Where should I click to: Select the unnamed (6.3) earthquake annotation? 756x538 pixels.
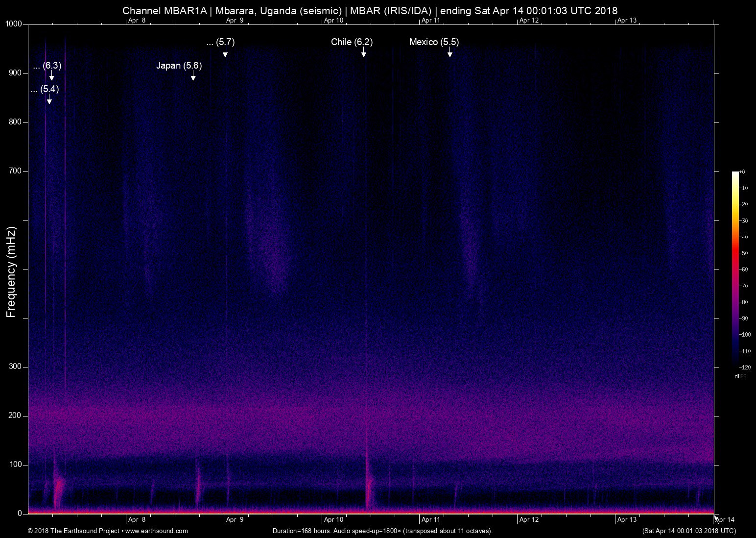47,66
